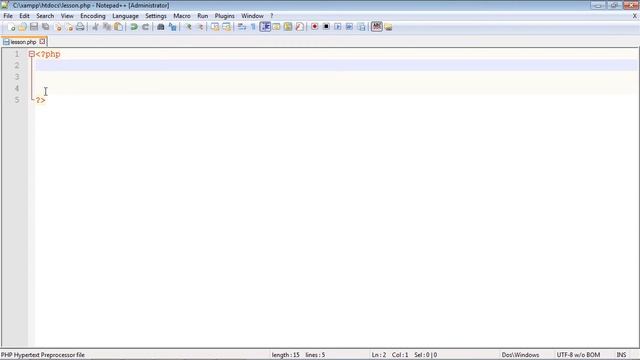Screen dimensions: 640x360
Task: Collapse the <?php fold marker
Action: click(31, 54)
